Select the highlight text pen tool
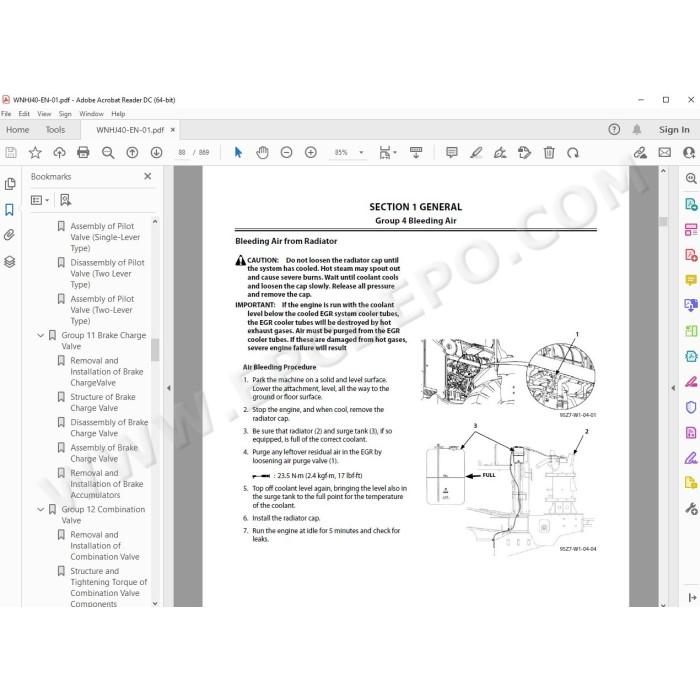 [476, 153]
